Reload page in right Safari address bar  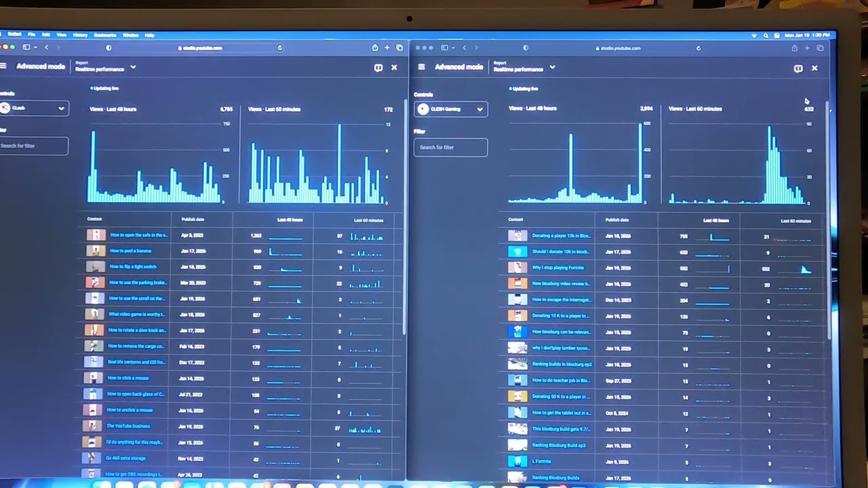point(698,48)
